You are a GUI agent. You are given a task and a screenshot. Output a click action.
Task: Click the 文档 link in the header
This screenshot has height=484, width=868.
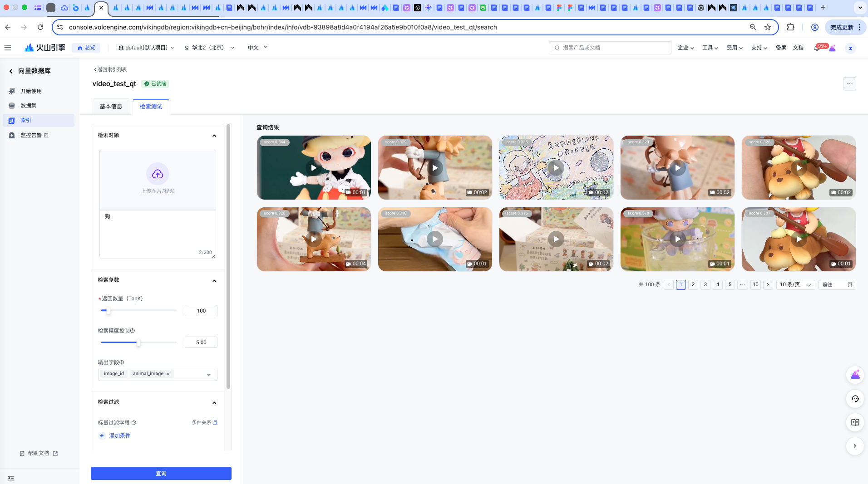(x=798, y=48)
